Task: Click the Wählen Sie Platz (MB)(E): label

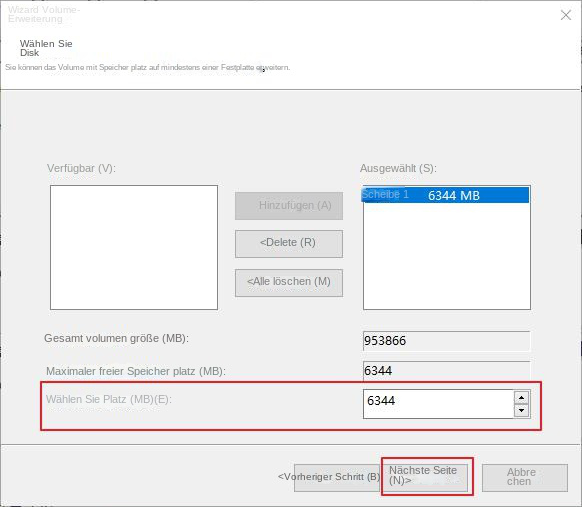Action: (109, 399)
